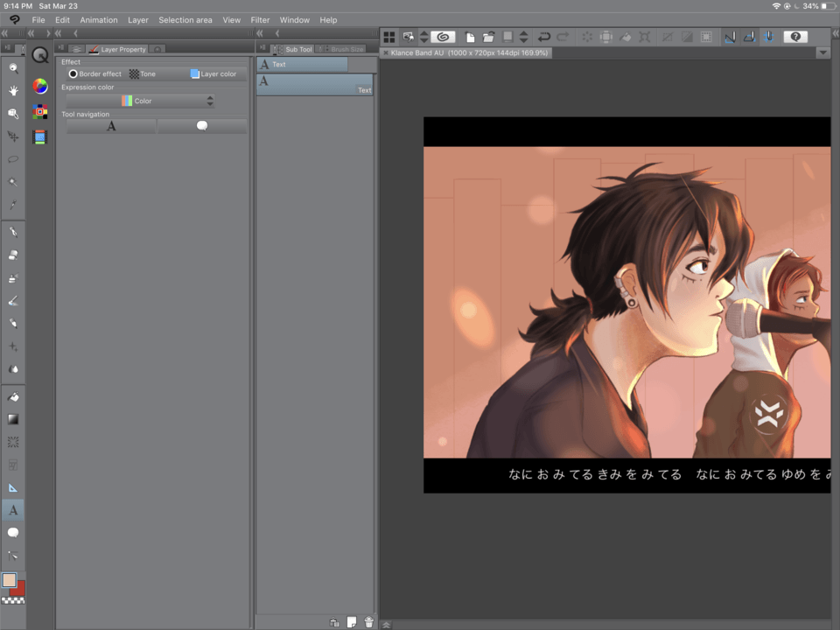The height and width of the screenshot is (630, 840).
Task: Select the Zoom magnifier tool
Action: (13, 68)
